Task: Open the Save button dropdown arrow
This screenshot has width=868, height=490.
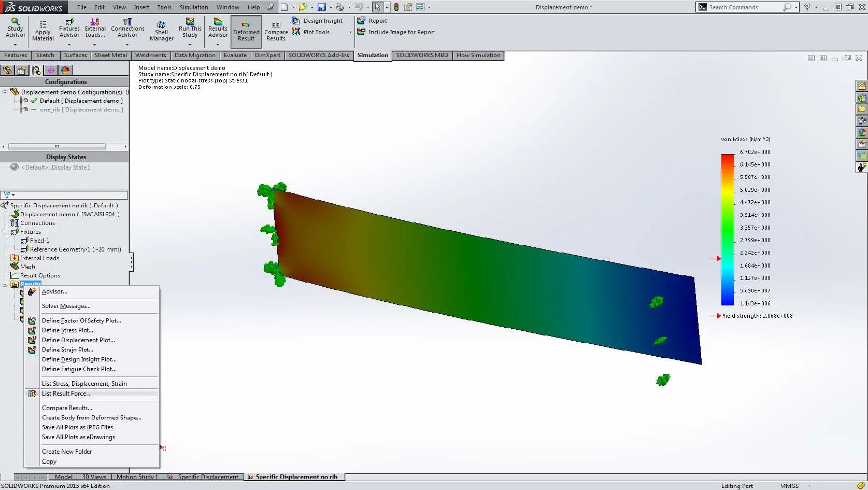Action: (x=331, y=7)
